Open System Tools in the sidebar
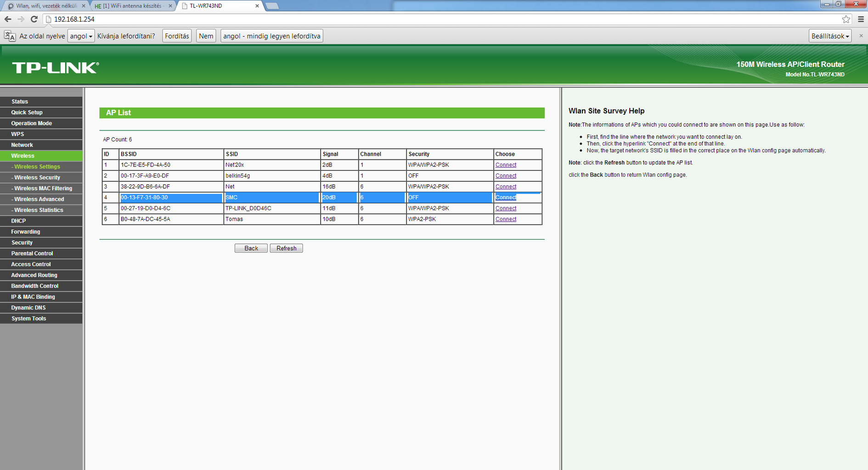This screenshot has height=470, width=868. (x=41, y=319)
